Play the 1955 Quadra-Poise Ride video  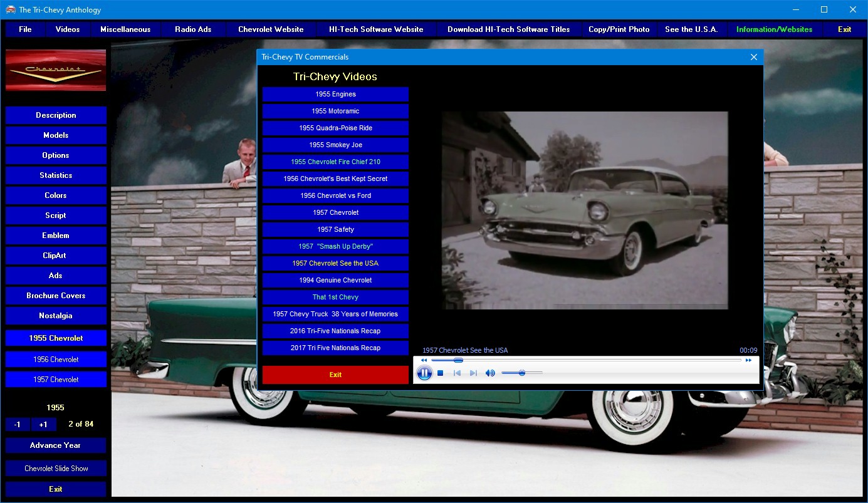click(x=335, y=128)
